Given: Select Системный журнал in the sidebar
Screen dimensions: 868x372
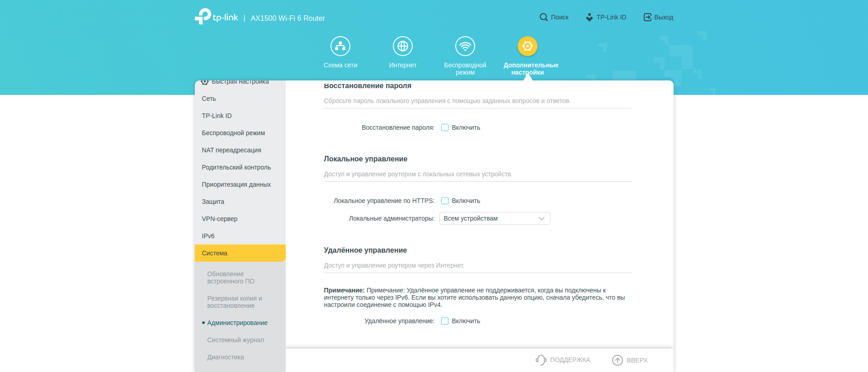Looking at the screenshot, I should [x=236, y=340].
